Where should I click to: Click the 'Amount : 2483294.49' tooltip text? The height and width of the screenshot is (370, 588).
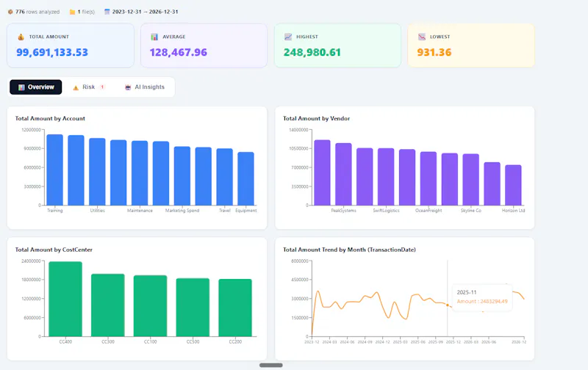point(482,302)
